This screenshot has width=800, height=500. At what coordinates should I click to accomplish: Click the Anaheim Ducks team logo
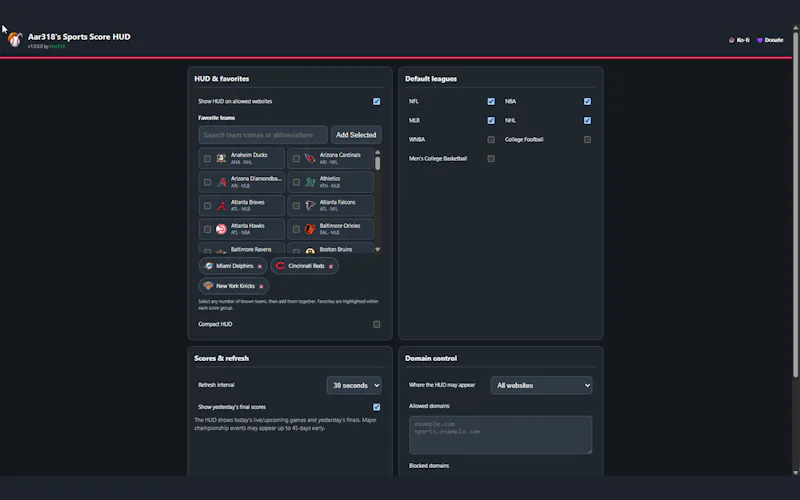coord(221,158)
